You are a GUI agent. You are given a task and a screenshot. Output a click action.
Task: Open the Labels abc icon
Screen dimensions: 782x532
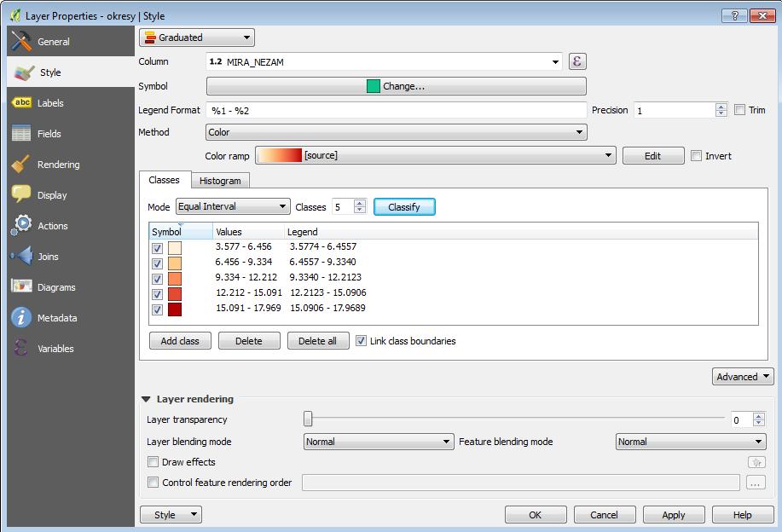(22, 102)
